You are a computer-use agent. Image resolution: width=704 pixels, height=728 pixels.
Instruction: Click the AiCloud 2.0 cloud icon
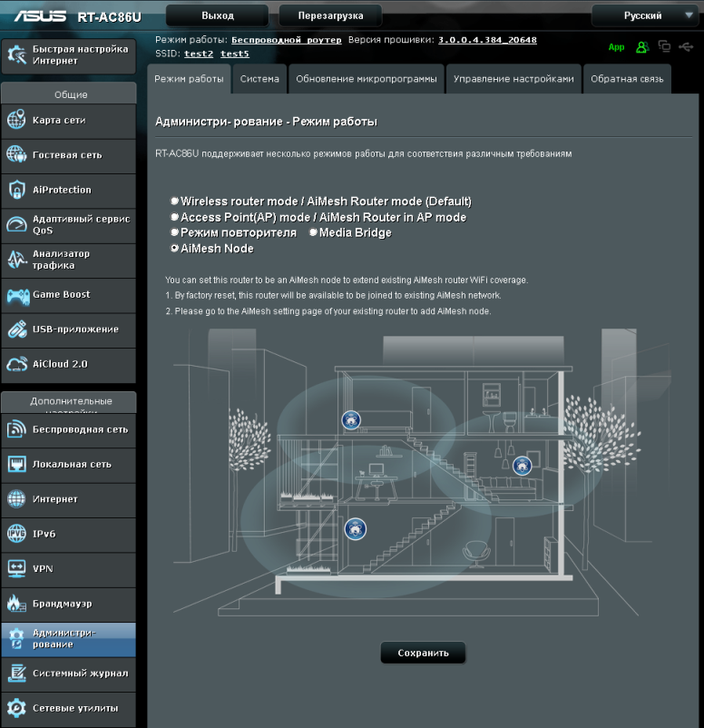click(x=16, y=364)
